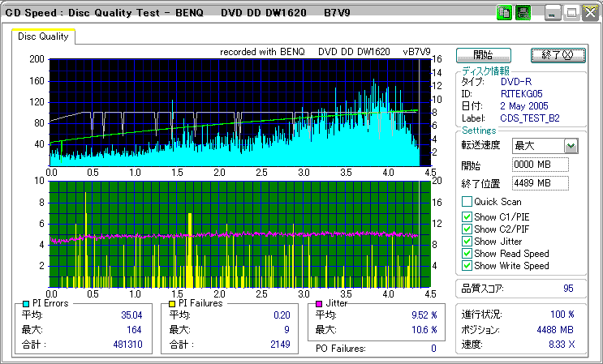Viewport: 603px width, 364px height.
Task: Click the save (floppy disk) icon in title bar
Action: pos(523,13)
